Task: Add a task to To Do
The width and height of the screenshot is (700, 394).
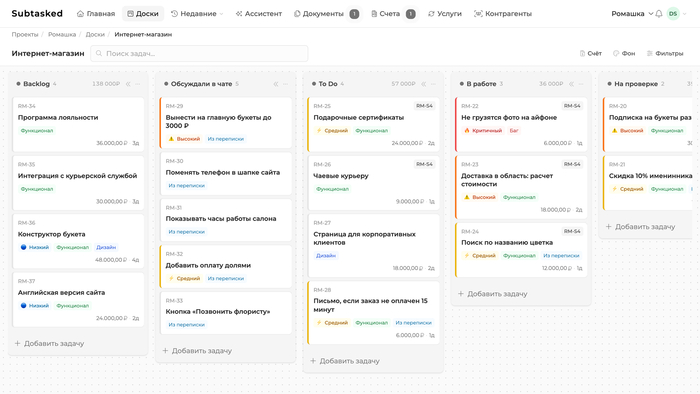Action: coord(345,361)
